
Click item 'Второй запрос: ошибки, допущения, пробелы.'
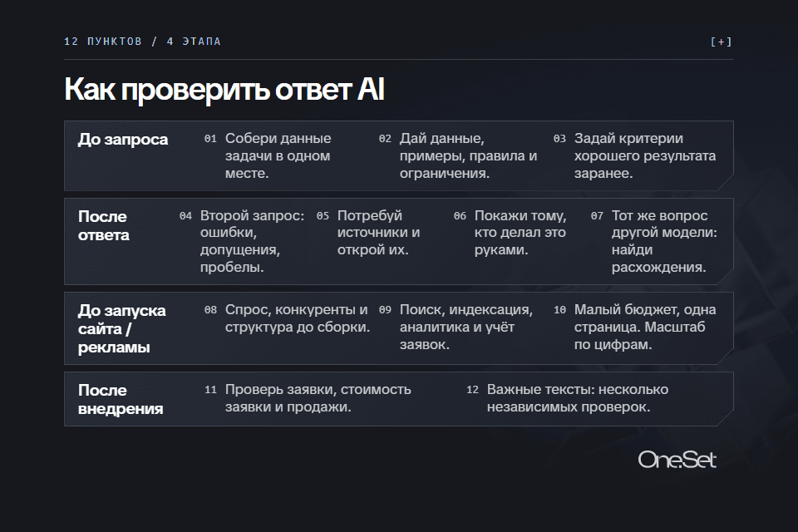(252, 241)
